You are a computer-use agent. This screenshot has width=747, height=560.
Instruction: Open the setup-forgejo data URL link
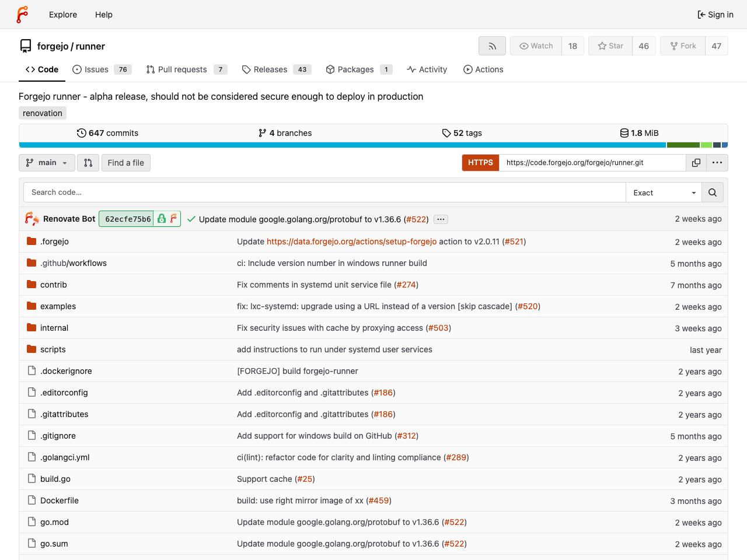[351, 242]
